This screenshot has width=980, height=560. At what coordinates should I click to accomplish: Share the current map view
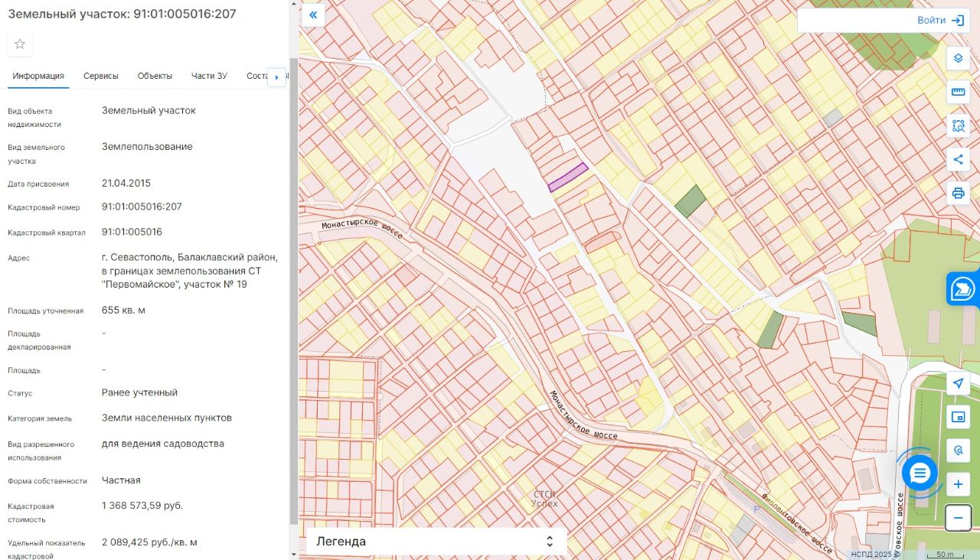pyautogui.click(x=958, y=159)
